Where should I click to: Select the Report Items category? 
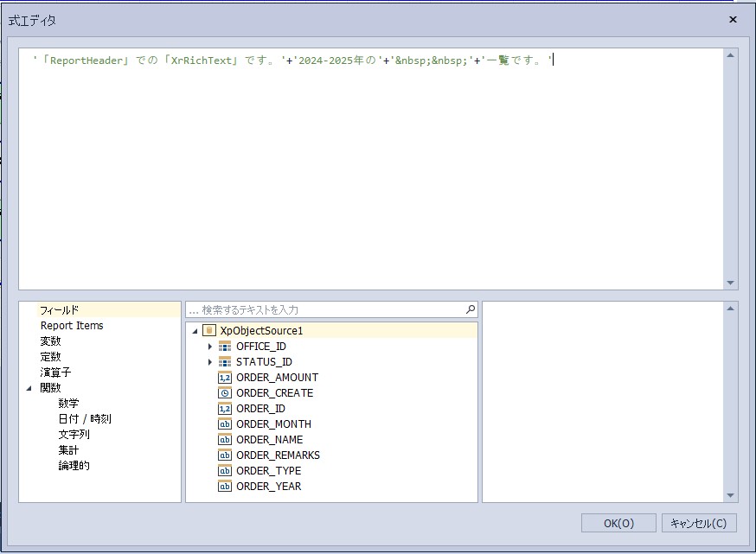click(x=72, y=326)
